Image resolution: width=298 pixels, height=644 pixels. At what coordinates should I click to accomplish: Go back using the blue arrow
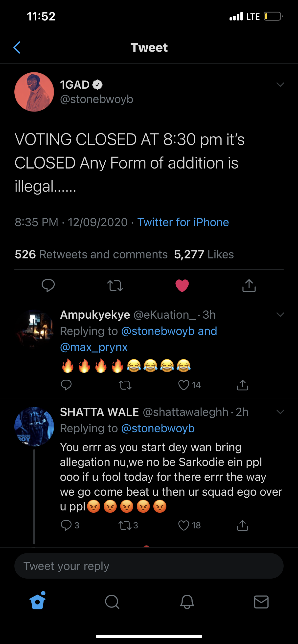coord(17,47)
